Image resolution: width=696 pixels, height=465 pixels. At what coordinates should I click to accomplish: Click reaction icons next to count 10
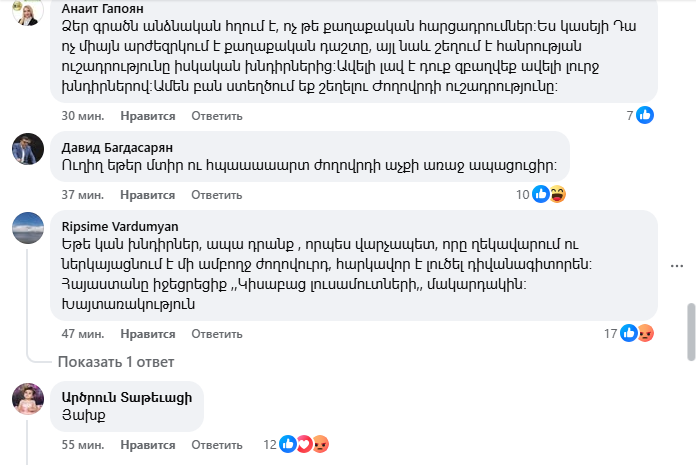pyautogui.click(x=549, y=194)
